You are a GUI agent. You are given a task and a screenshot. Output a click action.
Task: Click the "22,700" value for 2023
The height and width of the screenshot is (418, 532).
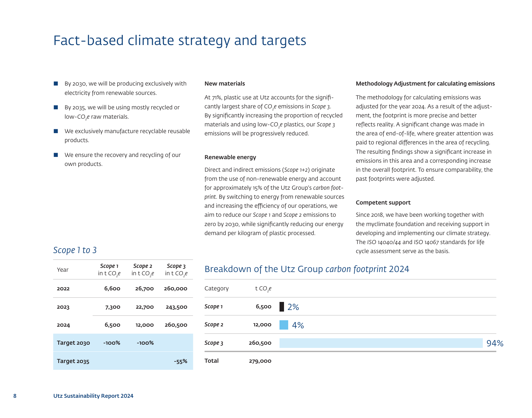coord(145,307)
